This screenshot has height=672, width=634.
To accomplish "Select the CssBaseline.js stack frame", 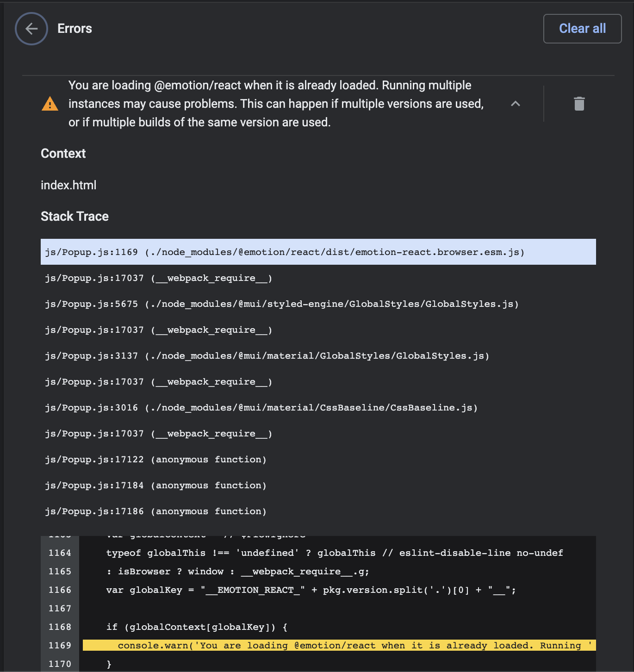I will 318,407.
